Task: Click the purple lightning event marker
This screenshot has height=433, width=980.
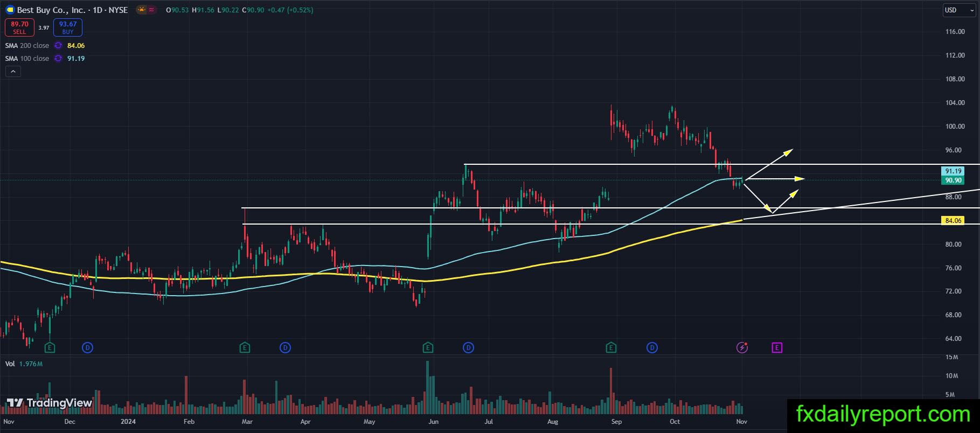Action: pyautogui.click(x=742, y=348)
